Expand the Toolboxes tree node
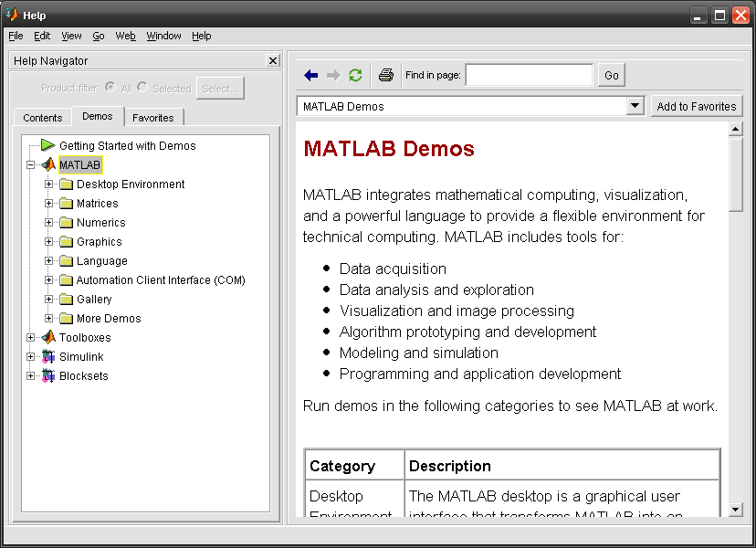Image resolution: width=756 pixels, height=548 pixels. tap(31, 338)
